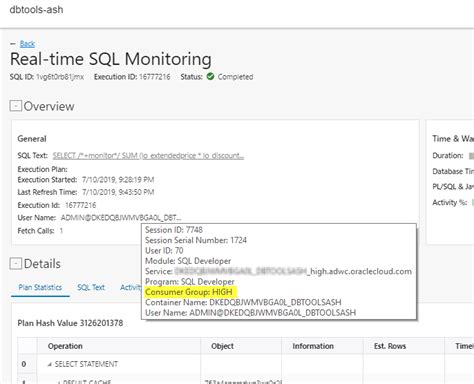This screenshot has width=474, height=384.
Task: Select the User ID: 70 line
Action: tap(164, 250)
